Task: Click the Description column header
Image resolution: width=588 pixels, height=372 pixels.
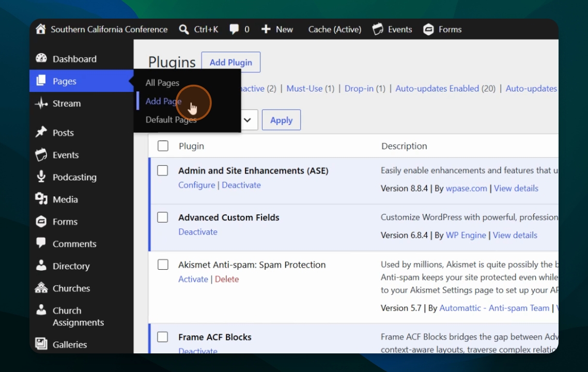Action: pos(404,146)
